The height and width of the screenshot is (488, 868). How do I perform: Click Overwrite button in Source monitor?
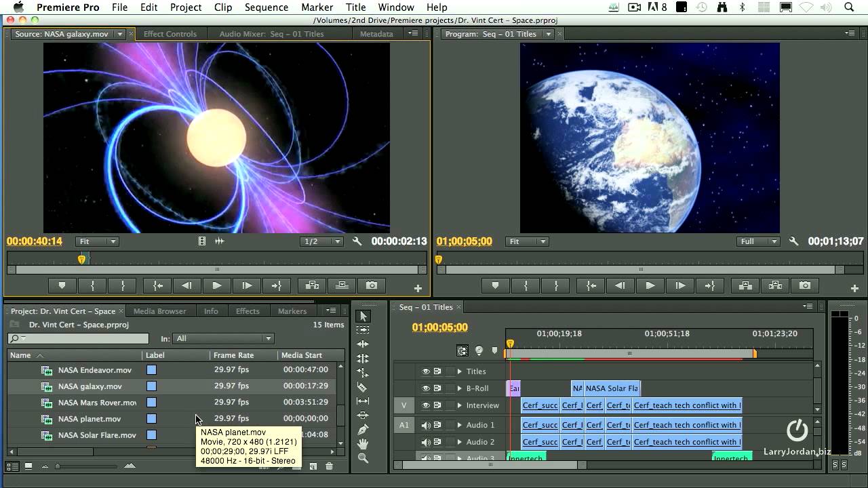coord(342,285)
